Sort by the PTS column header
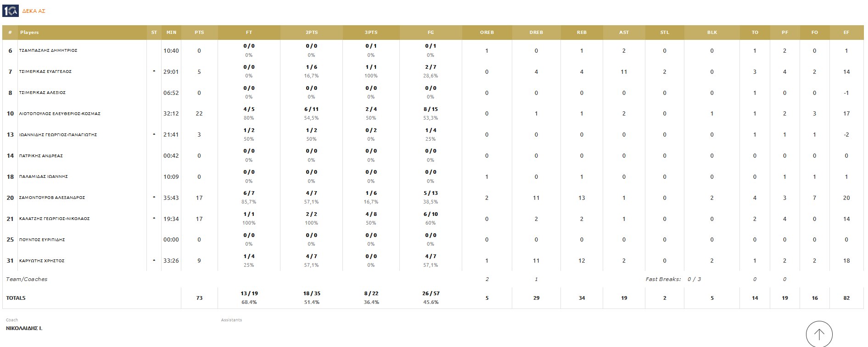This screenshot has height=347, width=868. pos(199,33)
